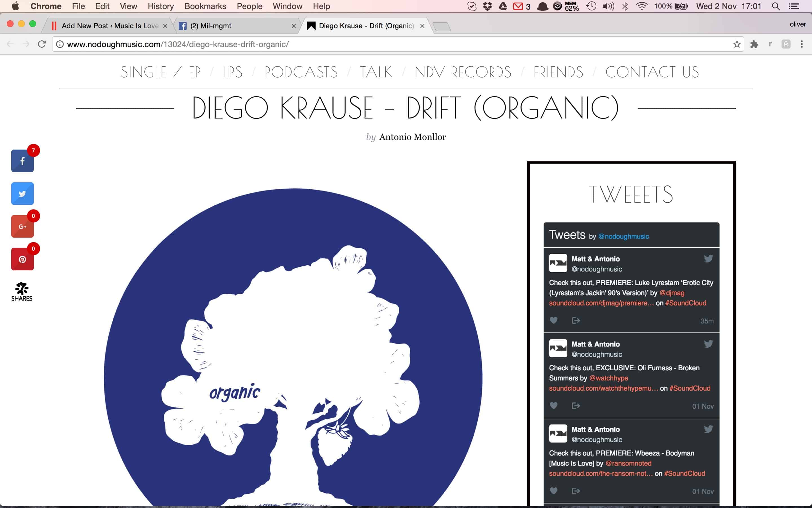Like the Oli Furness Broken Summers tweet
This screenshot has width=812, height=508.
click(x=554, y=406)
